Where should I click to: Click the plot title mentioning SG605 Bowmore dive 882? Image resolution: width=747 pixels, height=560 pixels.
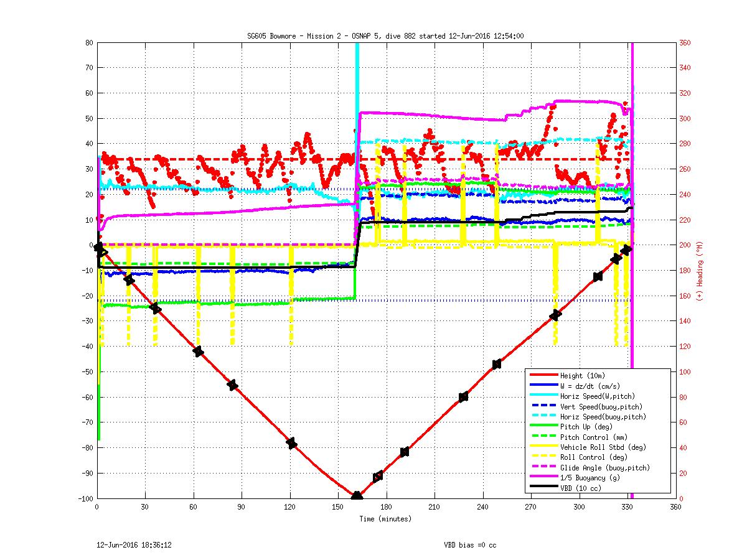[386, 36]
